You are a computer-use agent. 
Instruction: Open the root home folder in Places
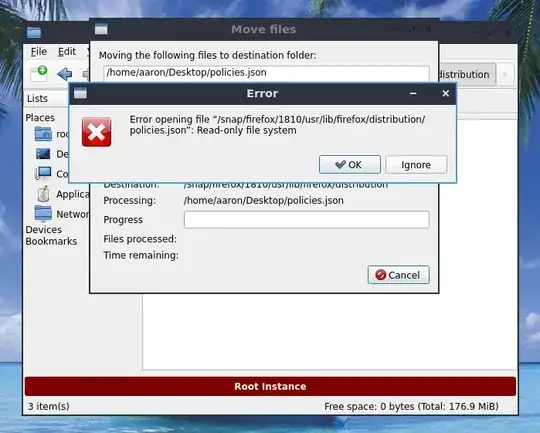tap(52, 134)
